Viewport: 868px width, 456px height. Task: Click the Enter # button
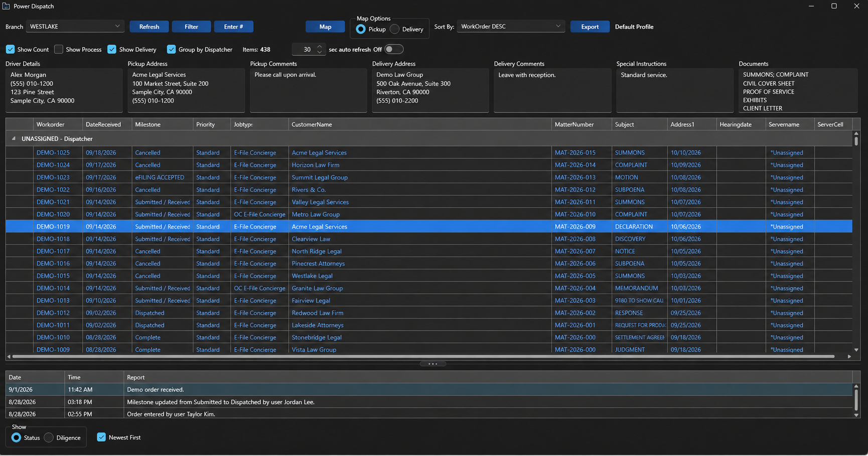tap(233, 27)
